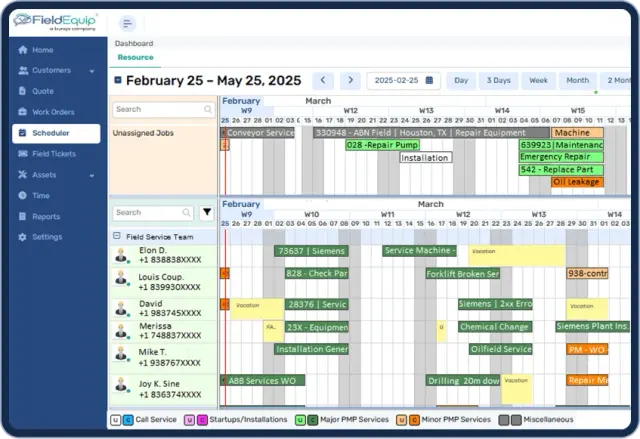Click Louis Coup. avatar icon
The height and width of the screenshot is (439, 640).
(x=121, y=278)
